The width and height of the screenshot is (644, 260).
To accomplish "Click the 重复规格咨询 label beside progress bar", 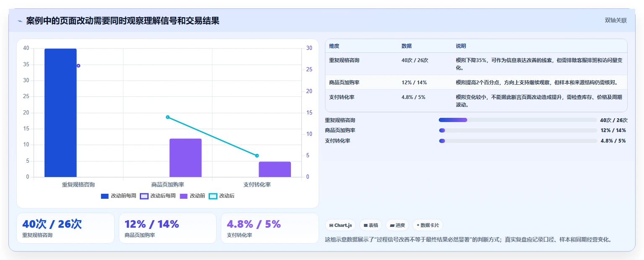I will tap(340, 120).
